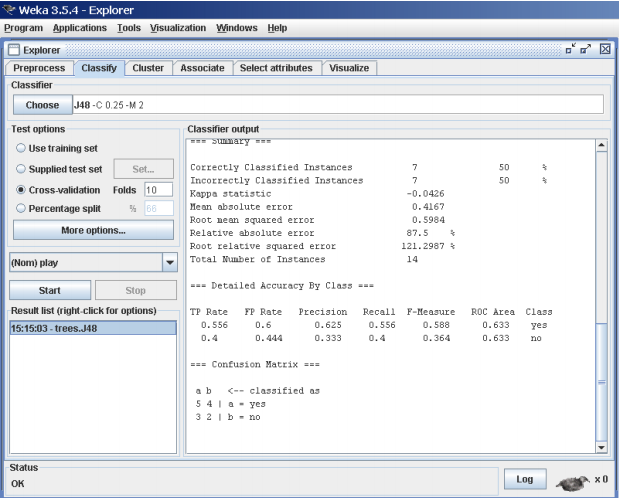619x498 pixels.
Task: Click the J48 -C 0.25 -M 2 field
Action: [338, 105]
